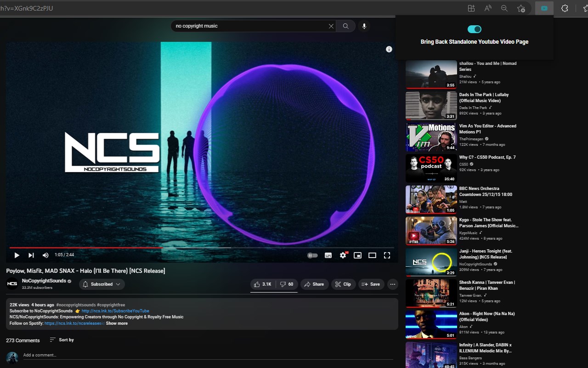This screenshot has height=368, width=588.
Task: Open Akon - Right Now thumbnail
Action: tap(431, 324)
